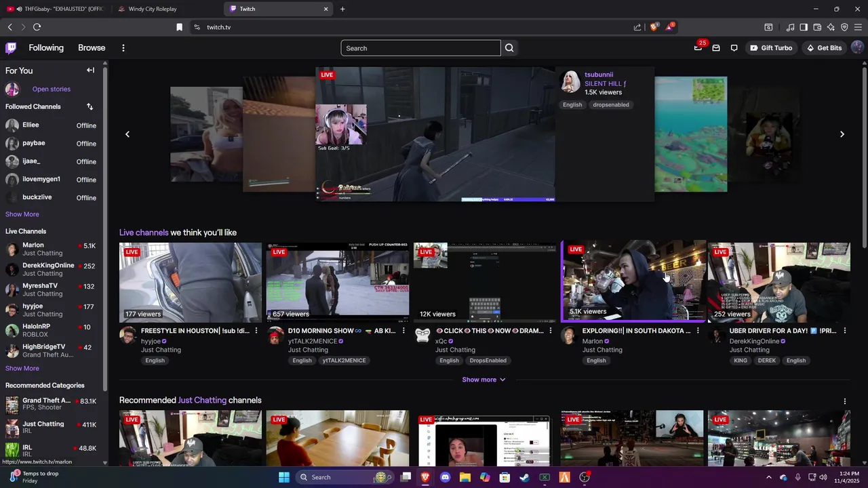Viewport: 868px width, 488px height.
Task: Go to previous carousel stream
Action: pyautogui.click(x=127, y=134)
